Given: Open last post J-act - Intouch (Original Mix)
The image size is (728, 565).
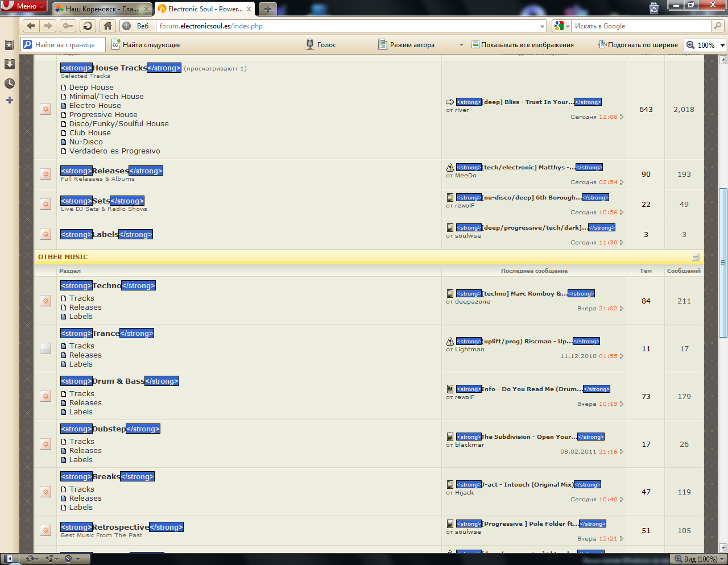Looking at the screenshot, I should [528, 485].
